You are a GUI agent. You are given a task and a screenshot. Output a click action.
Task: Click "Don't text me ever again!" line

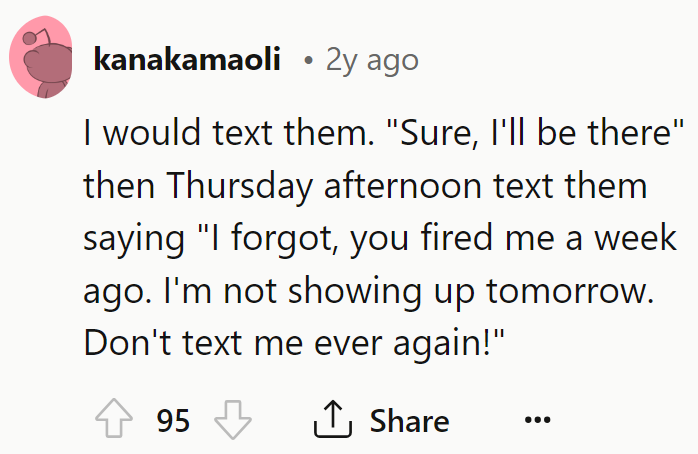point(294,343)
